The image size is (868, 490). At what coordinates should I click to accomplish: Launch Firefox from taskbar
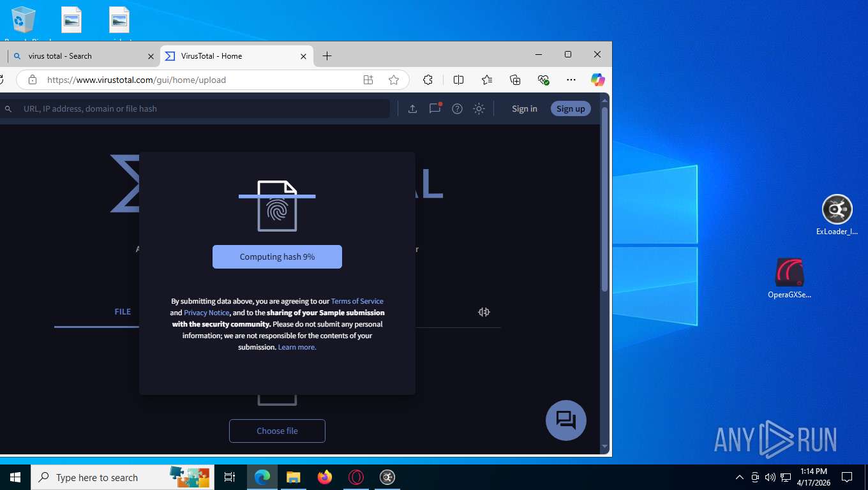[325, 477]
